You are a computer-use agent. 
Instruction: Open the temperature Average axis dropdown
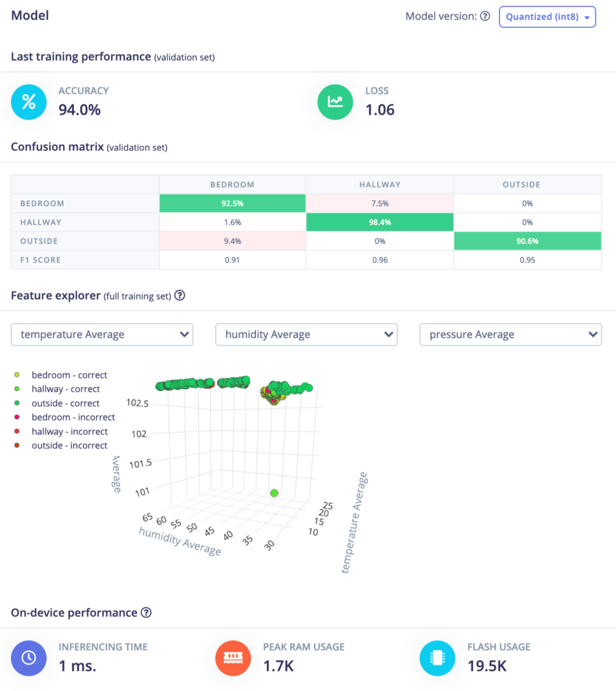pos(102,334)
